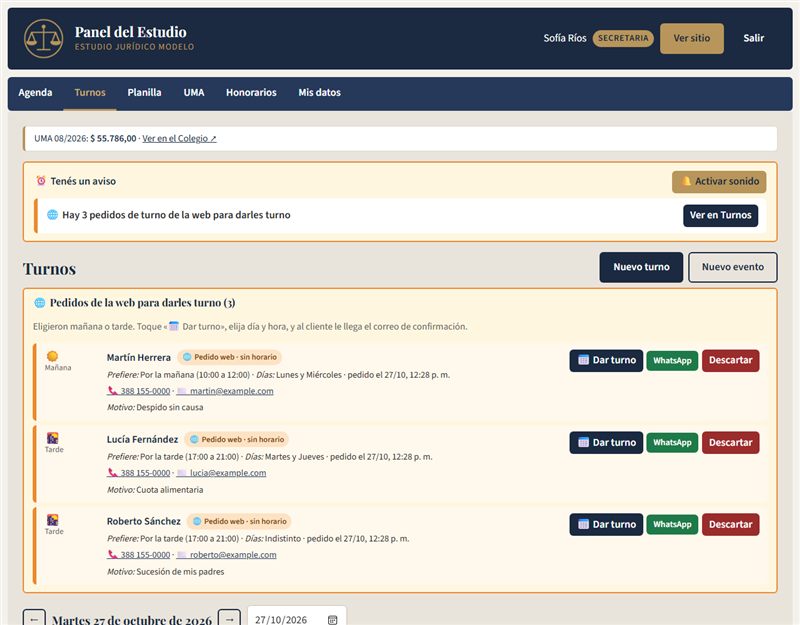
Task: Log out with the Salir button
Action: click(753, 38)
